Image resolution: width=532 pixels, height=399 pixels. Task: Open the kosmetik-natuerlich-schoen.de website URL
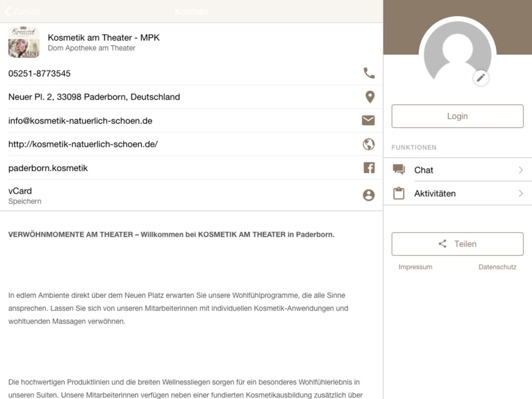tap(83, 144)
